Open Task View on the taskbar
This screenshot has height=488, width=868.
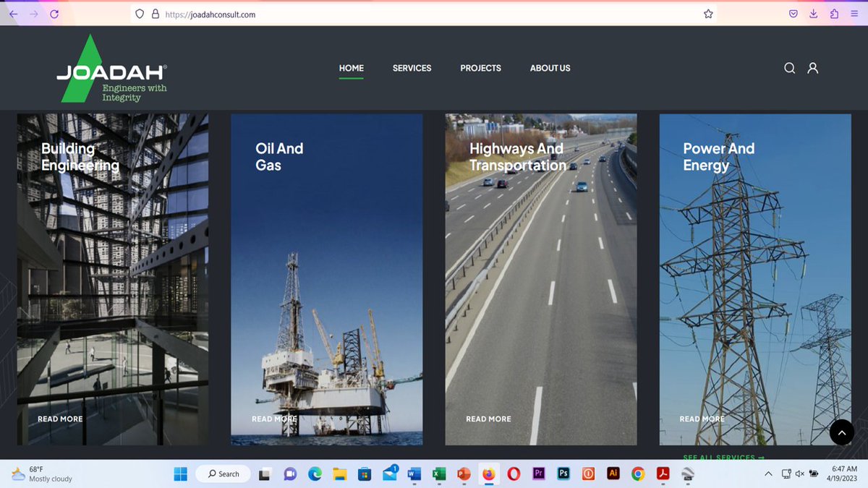click(265, 474)
